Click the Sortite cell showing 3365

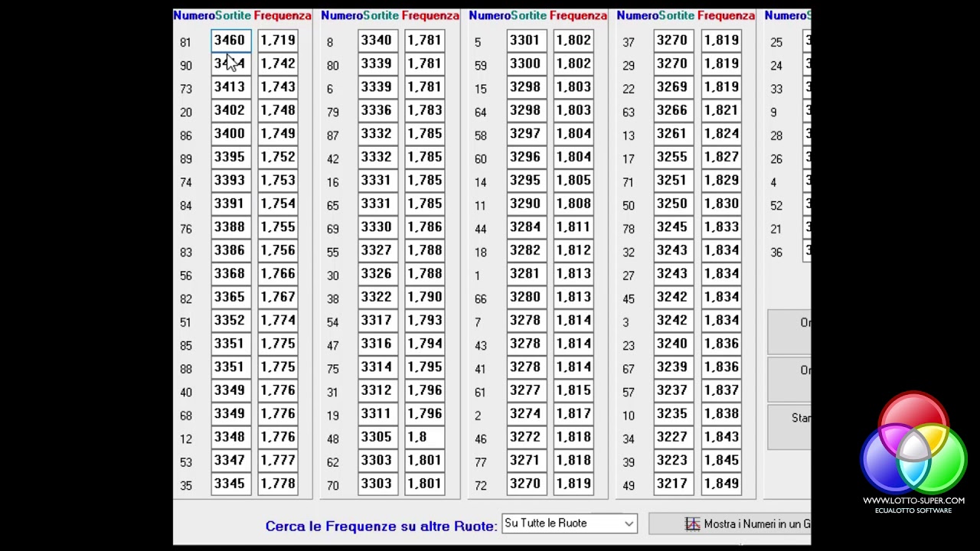point(230,298)
